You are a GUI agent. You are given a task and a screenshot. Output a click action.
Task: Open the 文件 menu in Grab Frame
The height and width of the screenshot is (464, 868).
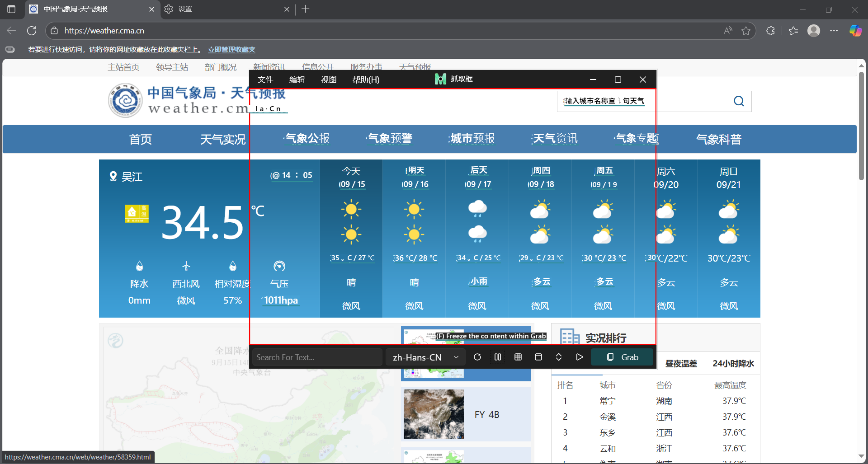pyautogui.click(x=265, y=80)
